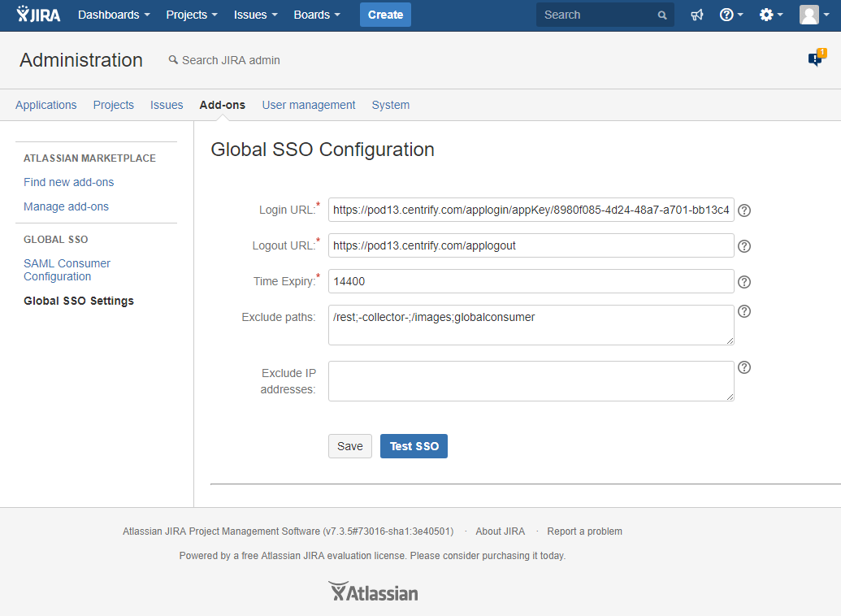
Task: Expand the Boards dropdown menu
Action: point(317,15)
